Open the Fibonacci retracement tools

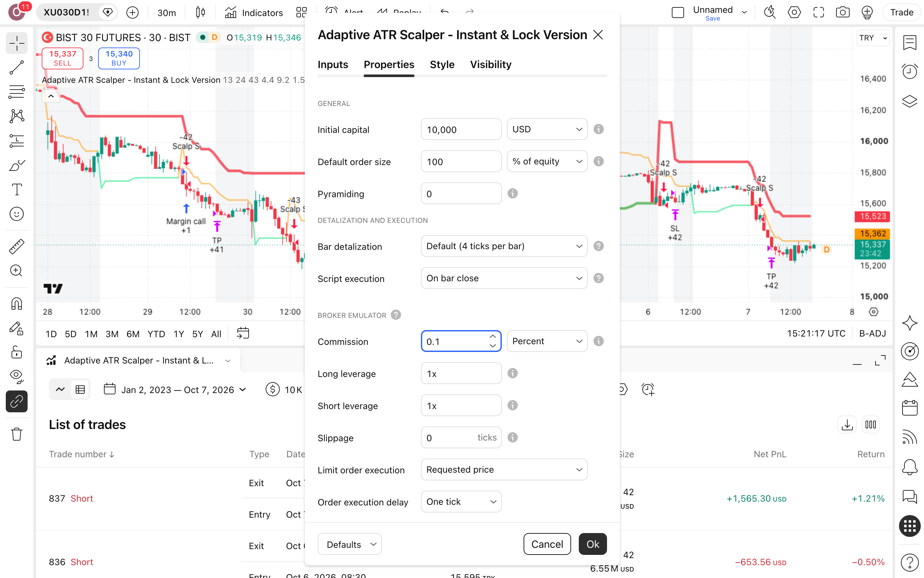click(16, 92)
